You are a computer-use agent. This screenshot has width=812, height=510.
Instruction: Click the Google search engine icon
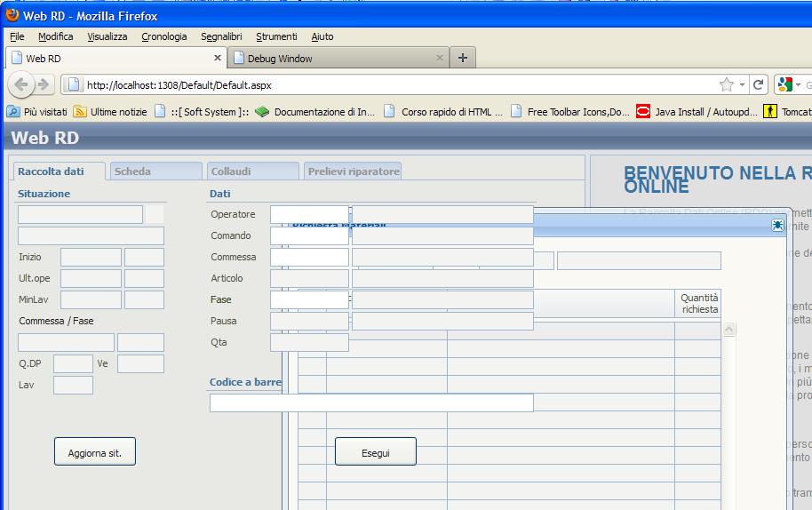tap(785, 84)
